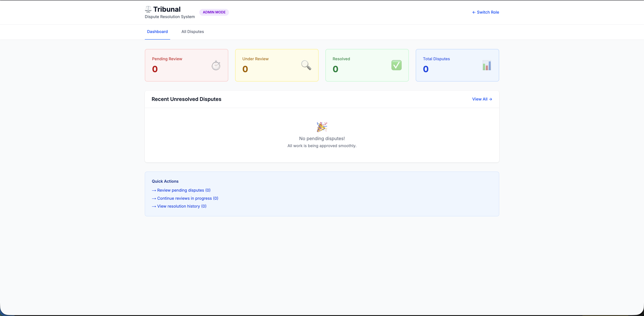Viewport: 644px width, 316px height.
Task: Open View All unresolved disputes
Action: point(482,99)
